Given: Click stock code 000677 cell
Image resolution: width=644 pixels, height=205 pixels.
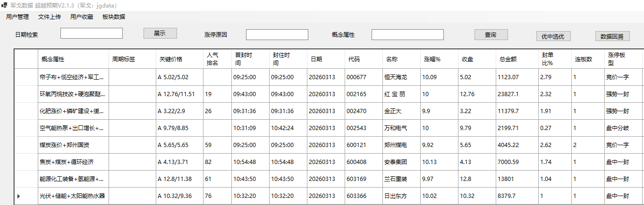Looking at the screenshot, I should point(364,77).
